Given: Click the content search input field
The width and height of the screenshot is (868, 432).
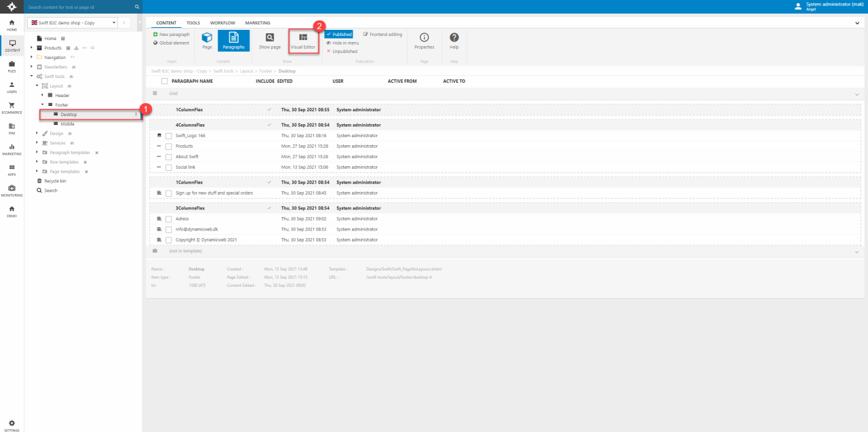Looking at the screenshot, I should coord(80,7).
